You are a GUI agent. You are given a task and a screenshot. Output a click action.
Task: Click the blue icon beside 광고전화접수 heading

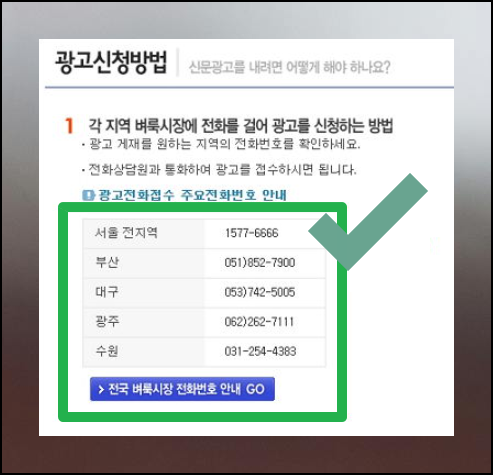click(x=88, y=195)
